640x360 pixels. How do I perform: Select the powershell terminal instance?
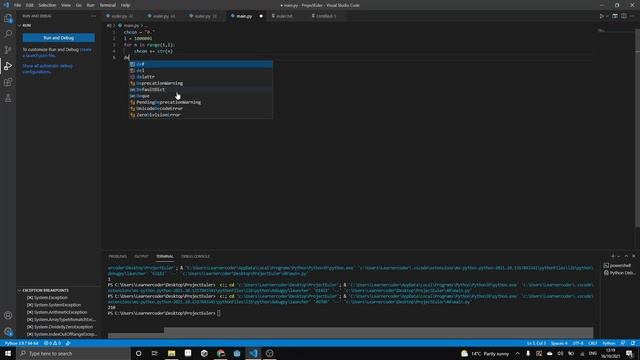617,266
